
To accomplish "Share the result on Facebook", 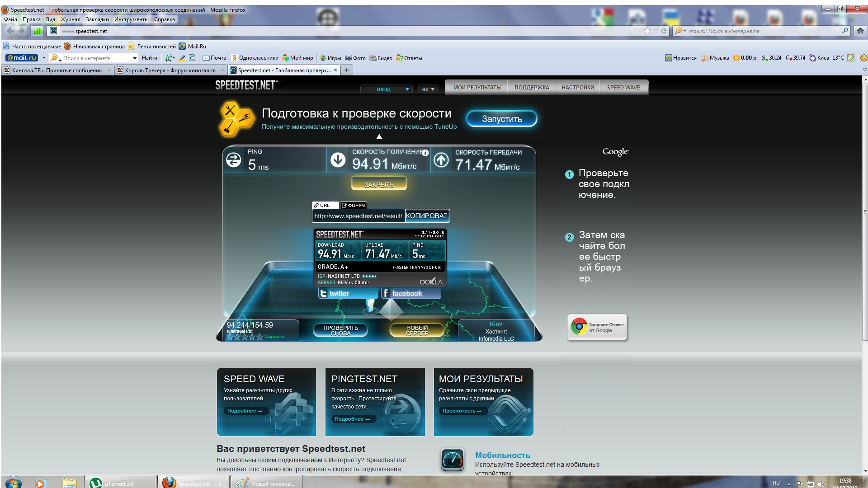I will pyautogui.click(x=411, y=293).
